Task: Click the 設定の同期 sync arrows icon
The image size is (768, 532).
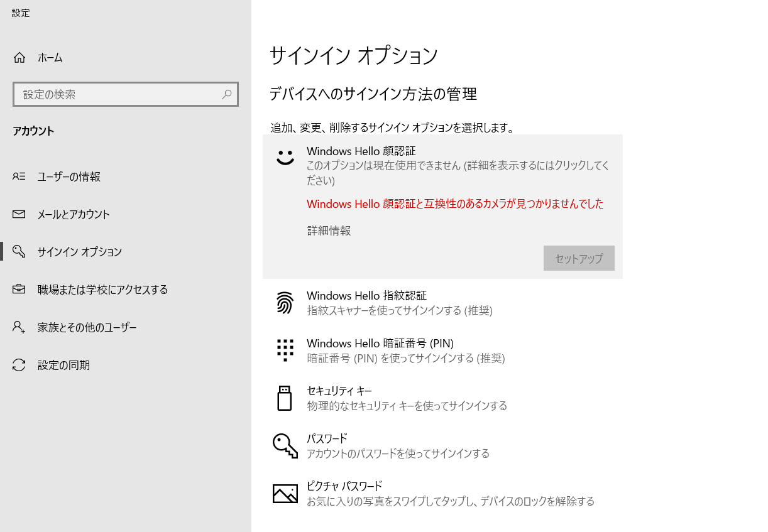Action: [x=19, y=365]
